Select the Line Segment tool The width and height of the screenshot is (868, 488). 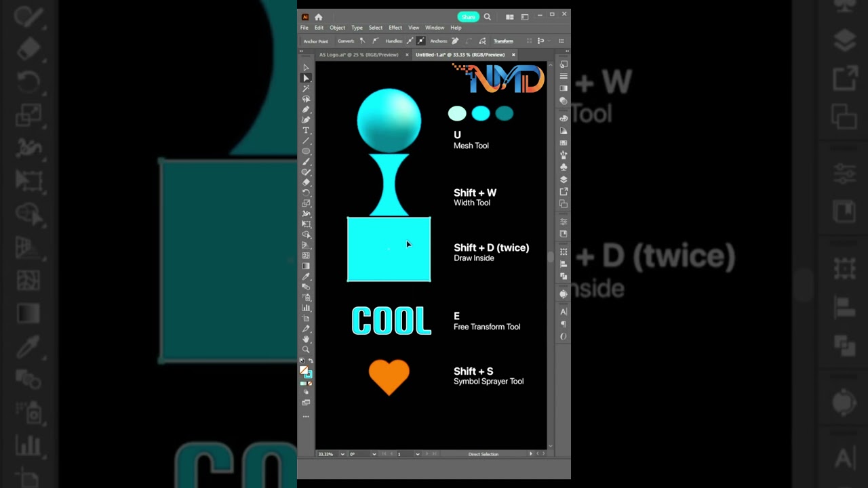coord(306,140)
